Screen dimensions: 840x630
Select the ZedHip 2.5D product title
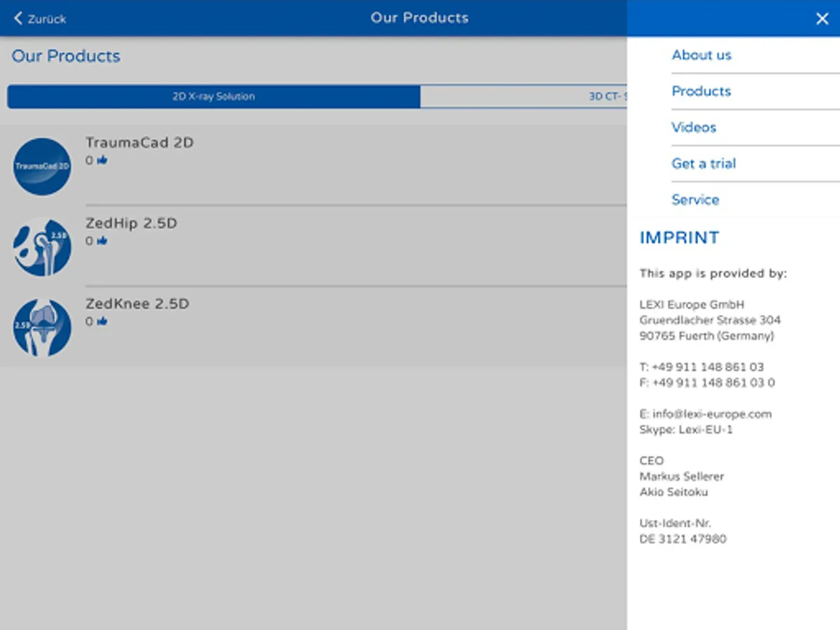click(x=131, y=224)
